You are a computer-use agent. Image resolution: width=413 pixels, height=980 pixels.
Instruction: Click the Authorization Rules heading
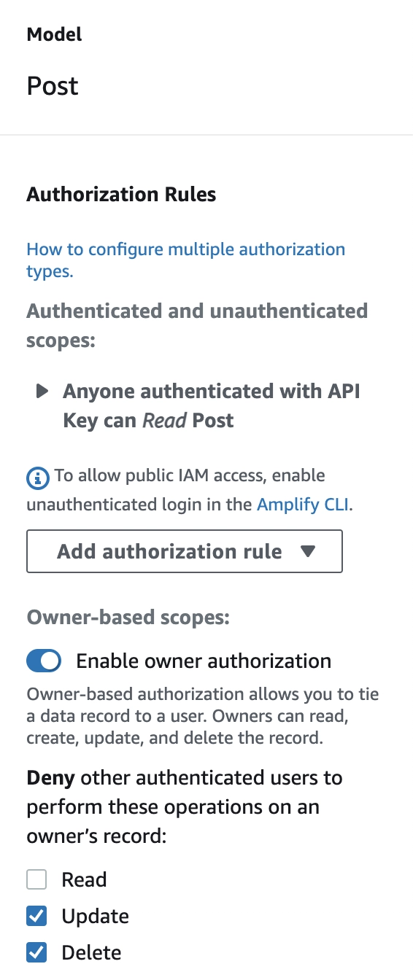[x=121, y=195]
